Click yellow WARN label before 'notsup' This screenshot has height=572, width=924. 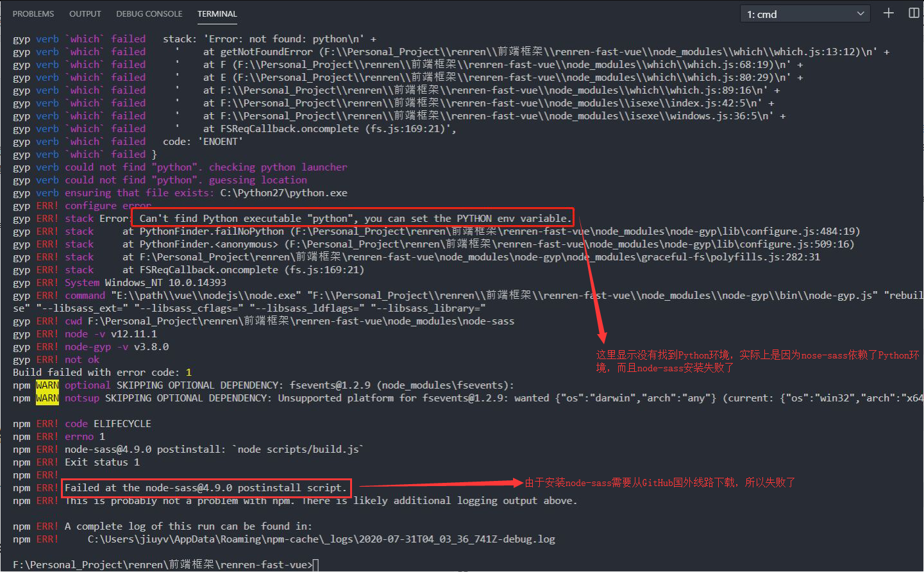(47, 398)
